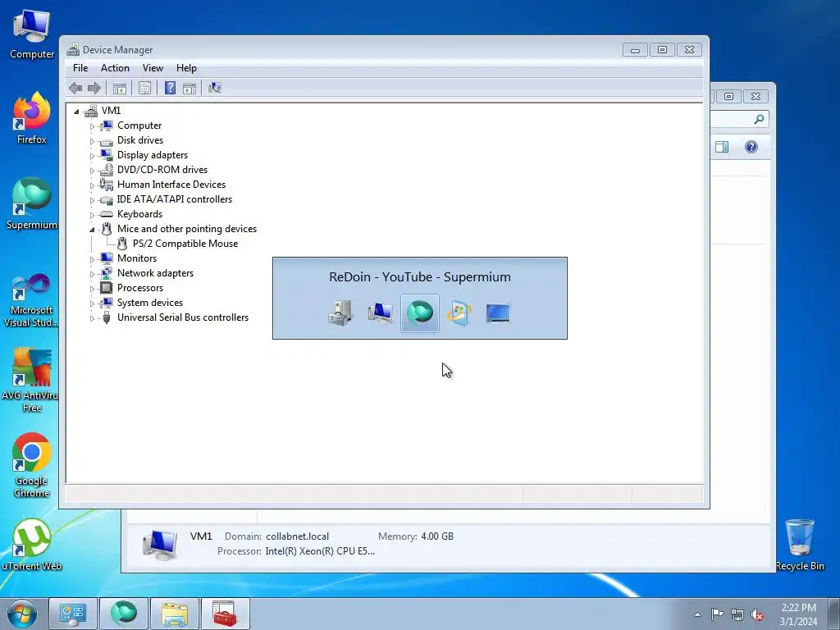Click the Windows Explorer taskbar button

tap(175, 614)
